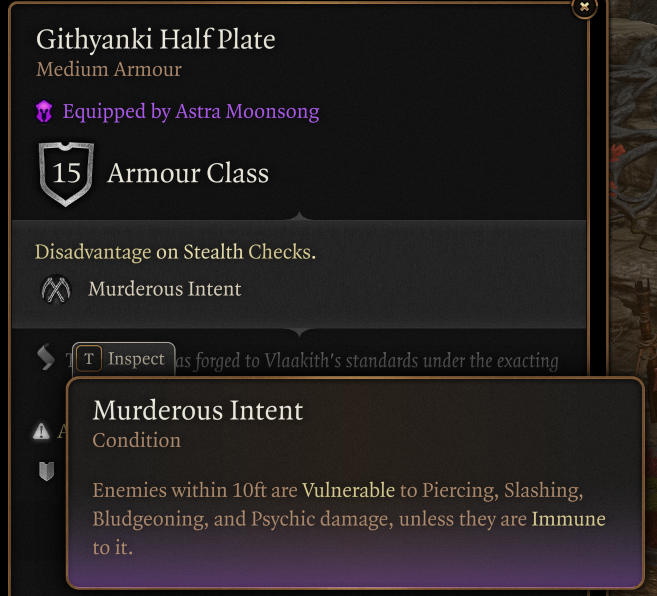The width and height of the screenshot is (657, 596).
Task: Select the Murderous Intent passive label
Action: [165, 290]
